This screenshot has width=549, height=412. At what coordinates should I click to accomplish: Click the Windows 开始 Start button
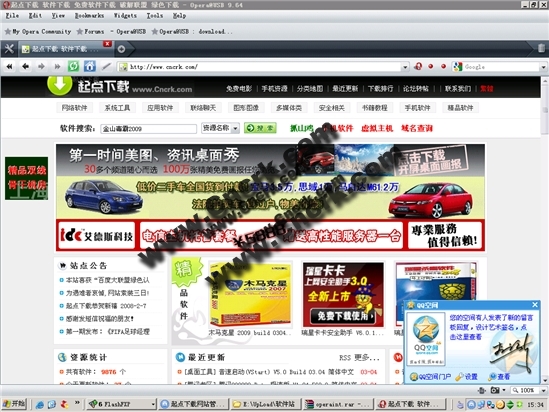(14, 404)
